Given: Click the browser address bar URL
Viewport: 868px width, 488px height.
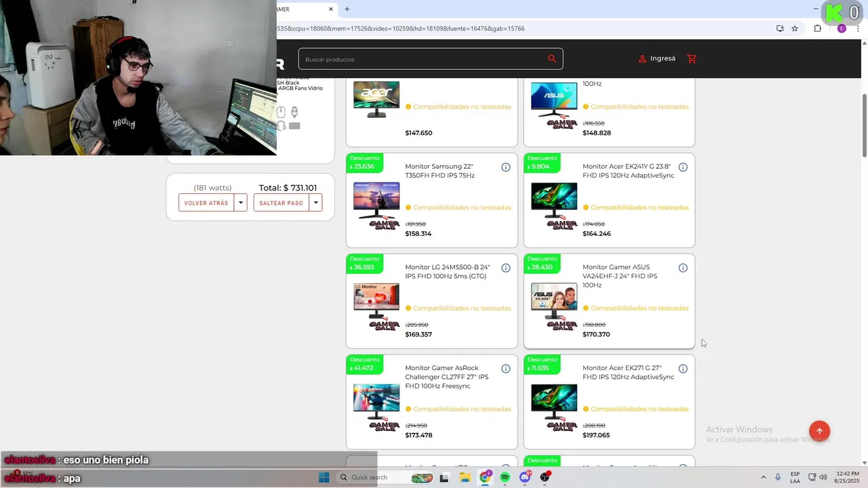Looking at the screenshot, I should coord(400,28).
